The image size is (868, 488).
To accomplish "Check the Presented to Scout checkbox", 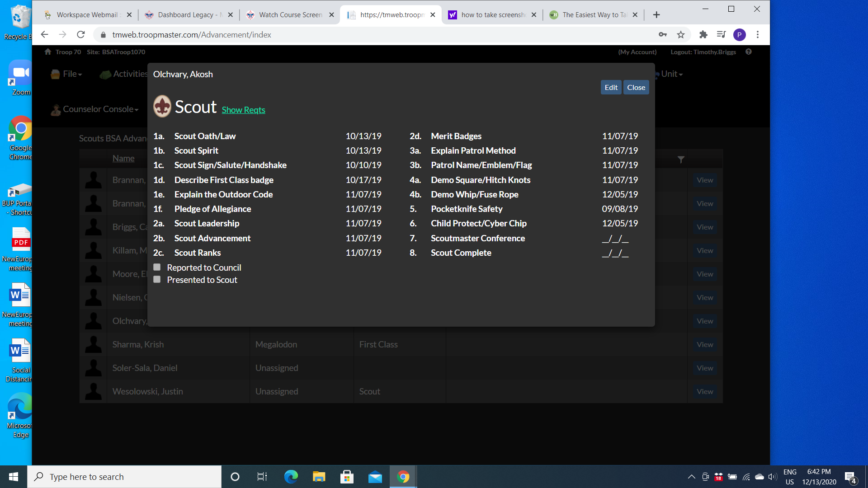I will pyautogui.click(x=157, y=280).
